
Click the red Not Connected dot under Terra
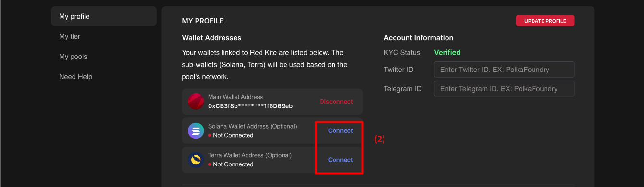click(x=210, y=164)
